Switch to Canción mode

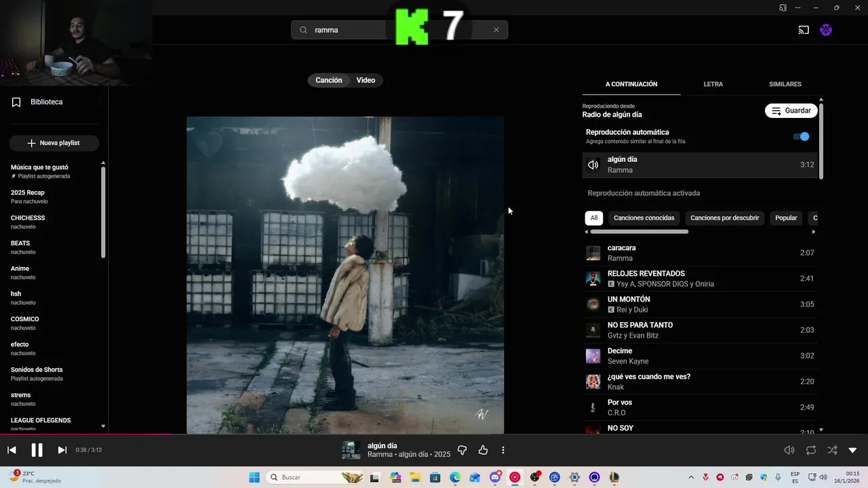click(x=329, y=80)
